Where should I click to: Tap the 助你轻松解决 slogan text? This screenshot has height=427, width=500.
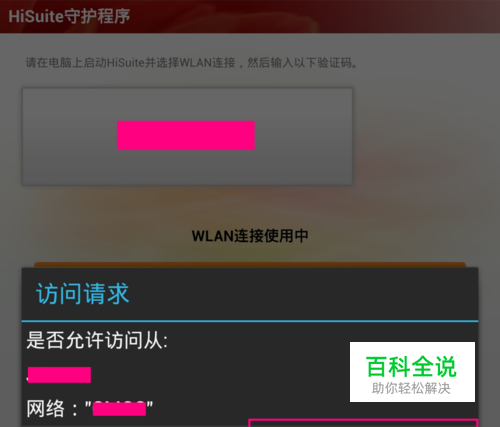coord(411,388)
